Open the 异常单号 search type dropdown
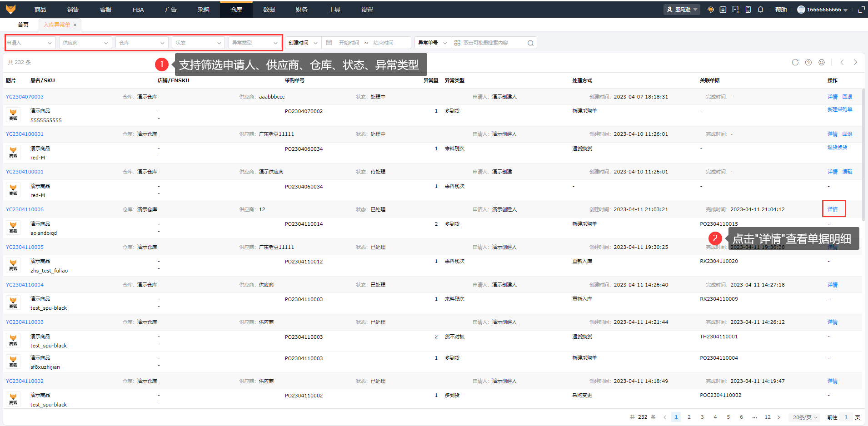This screenshot has width=868, height=426. 433,43
